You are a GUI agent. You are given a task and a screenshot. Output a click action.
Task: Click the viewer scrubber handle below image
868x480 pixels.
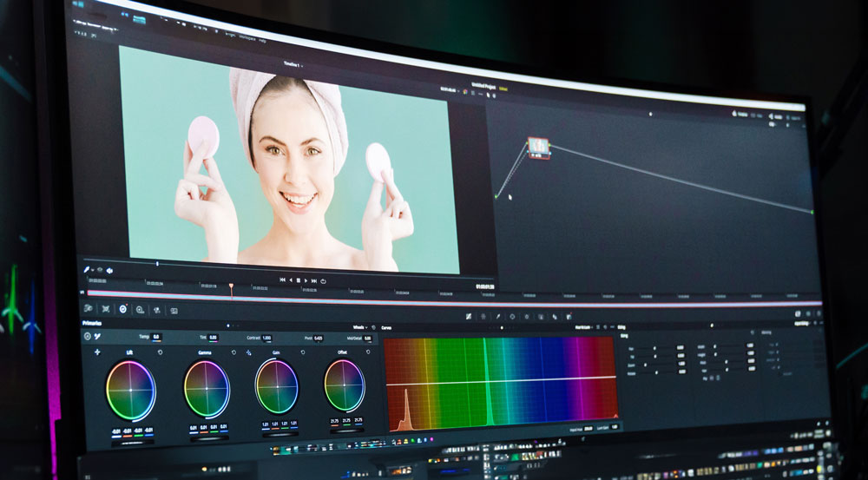point(157,264)
